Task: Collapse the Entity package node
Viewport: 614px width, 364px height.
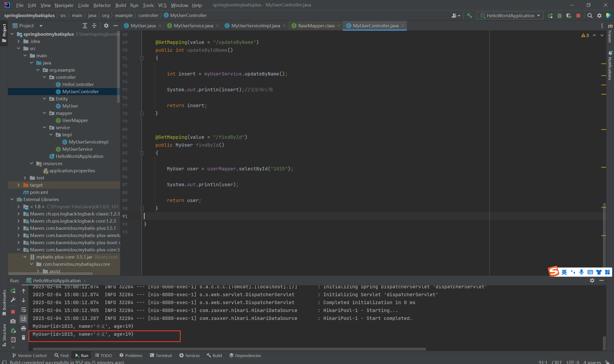Action: pos(44,98)
